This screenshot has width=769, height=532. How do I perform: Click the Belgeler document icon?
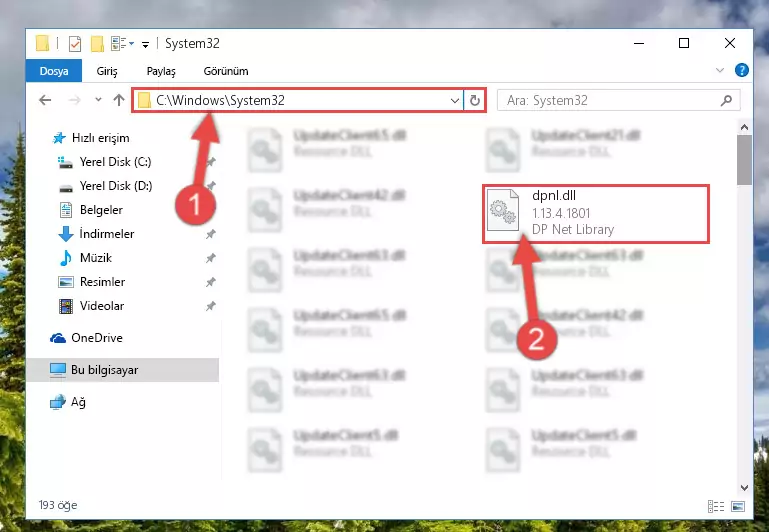coord(66,210)
